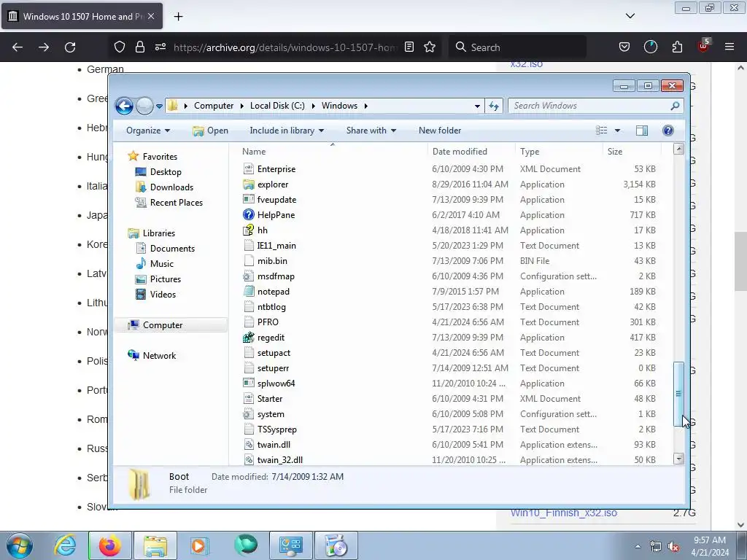This screenshot has width=747, height=560.
Task: Select Downloads under Favorites
Action: [x=171, y=187]
